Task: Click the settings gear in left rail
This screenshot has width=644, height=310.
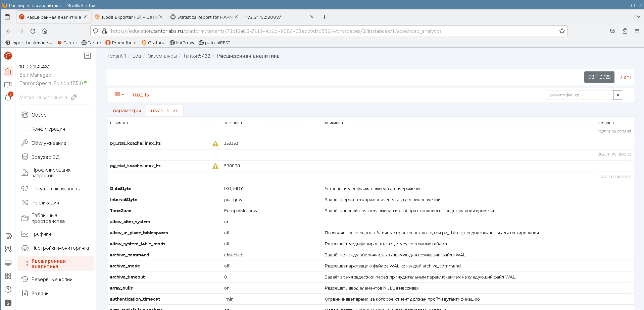Action: (8, 236)
